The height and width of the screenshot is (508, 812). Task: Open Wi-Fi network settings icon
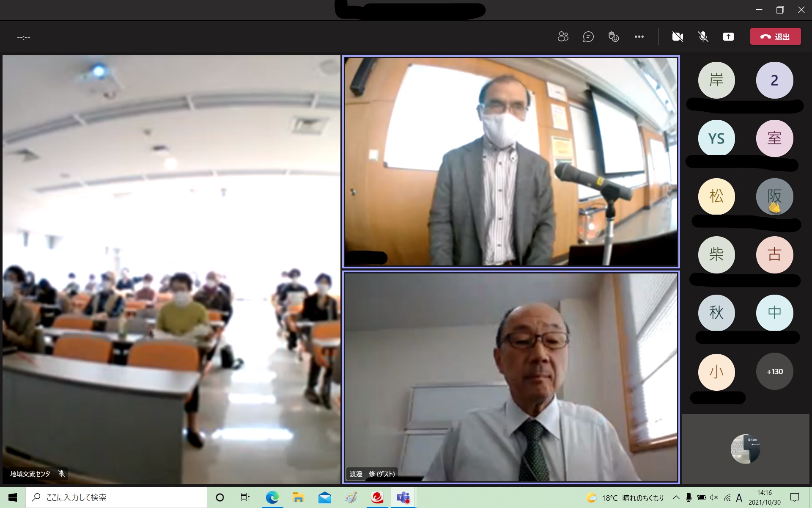(727, 498)
